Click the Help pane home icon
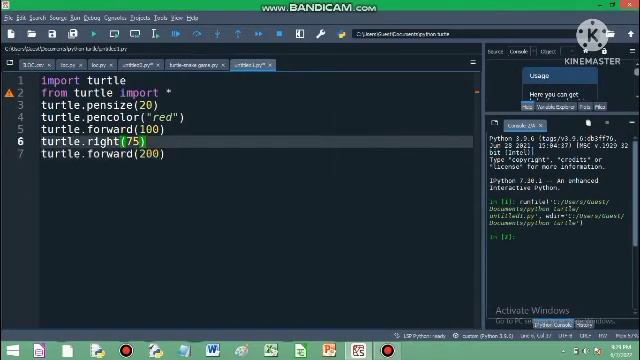This screenshot has width=640, height=360. 586,51
